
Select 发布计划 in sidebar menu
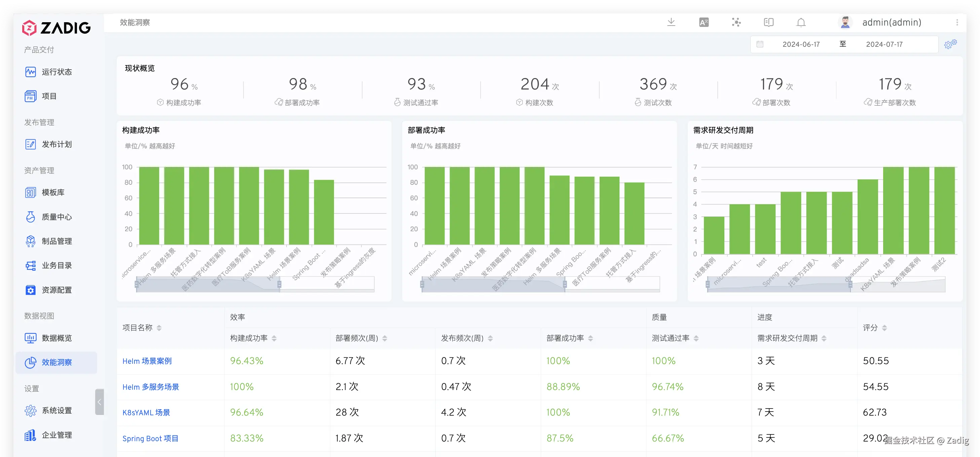(x=56, y=144)
